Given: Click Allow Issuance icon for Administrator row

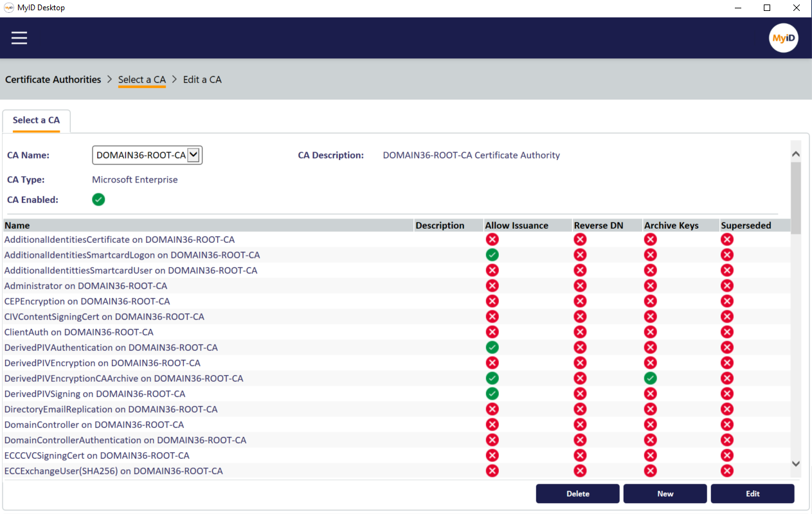Looking at the screenshot, I should click(492, 286).
